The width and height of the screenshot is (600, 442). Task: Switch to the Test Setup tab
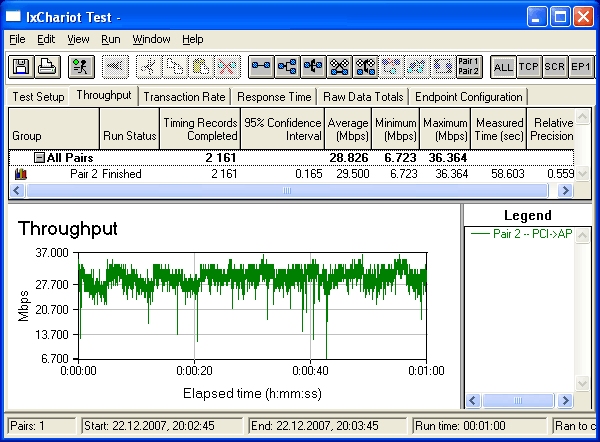click(38, 97)
